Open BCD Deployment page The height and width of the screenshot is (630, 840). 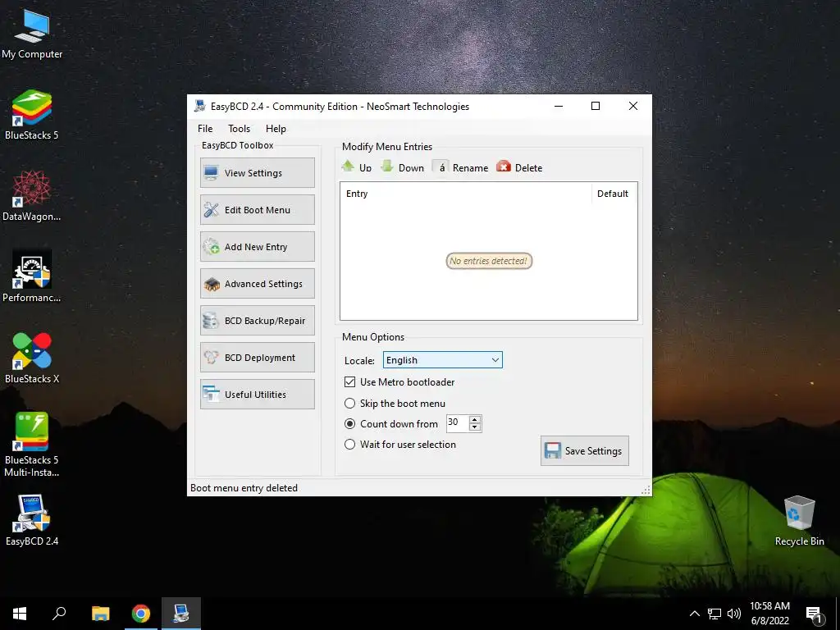(257, 358)
